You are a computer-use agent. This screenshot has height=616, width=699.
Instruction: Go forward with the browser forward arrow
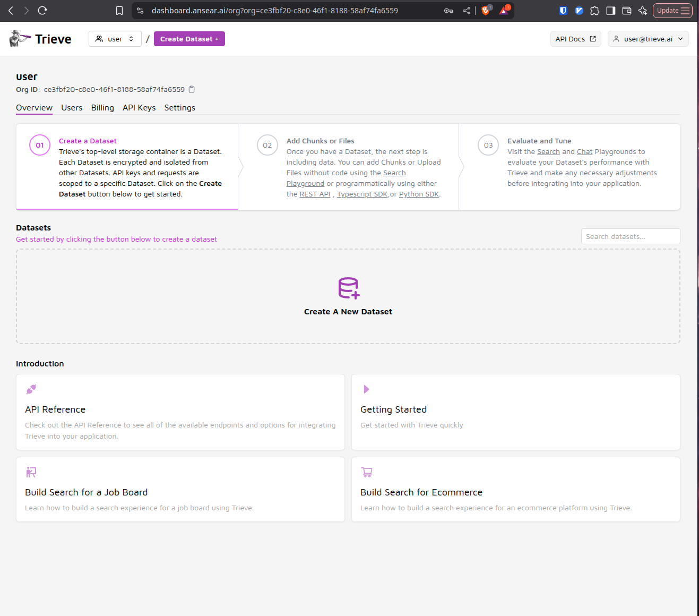pos(26,10)
